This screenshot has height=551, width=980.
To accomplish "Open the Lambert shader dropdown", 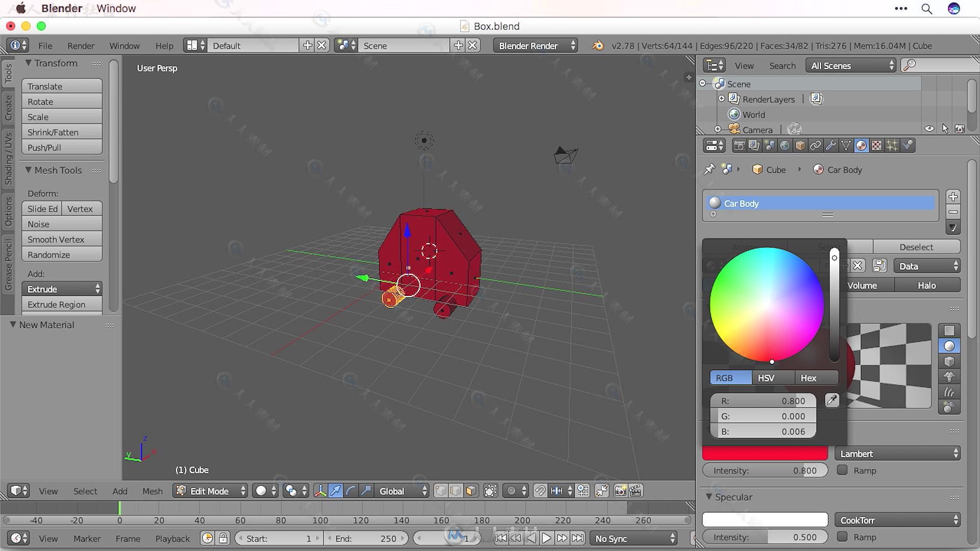I will click(x=897, y=454).
